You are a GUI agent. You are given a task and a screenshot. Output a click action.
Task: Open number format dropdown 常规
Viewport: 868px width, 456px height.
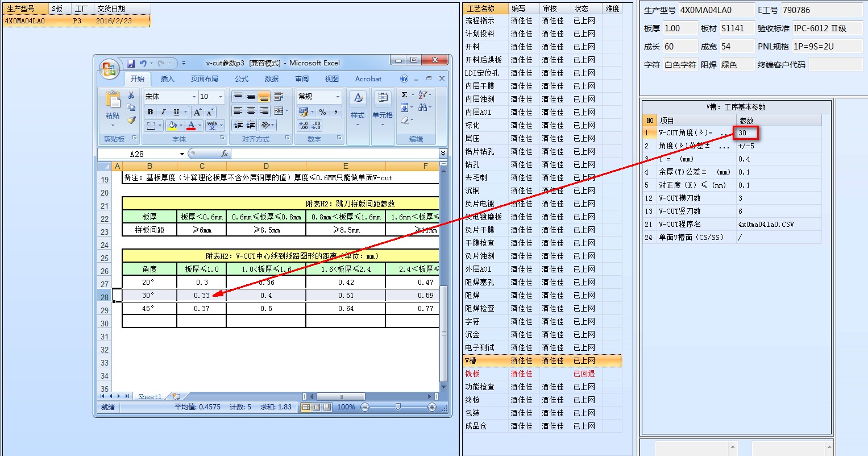338,97
